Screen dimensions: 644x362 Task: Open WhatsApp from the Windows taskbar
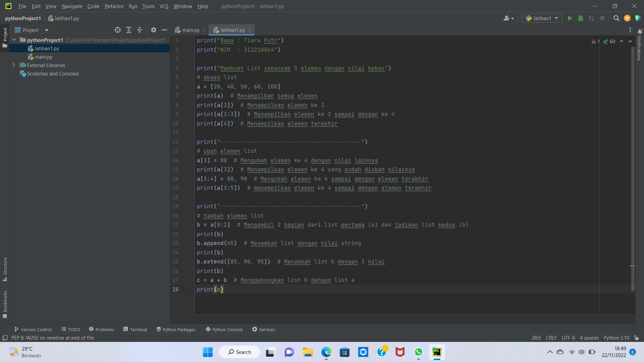pyautogui.click(x=418, y=352)
